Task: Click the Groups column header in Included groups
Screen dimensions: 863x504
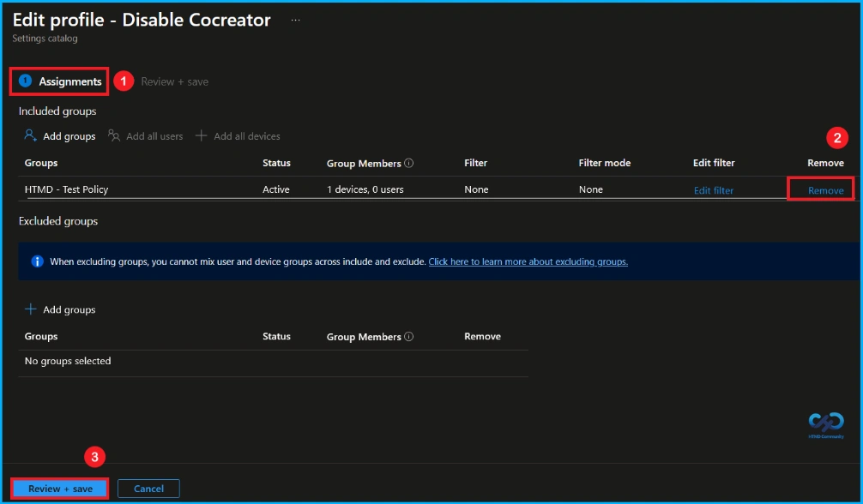Action: pos(41,163)
